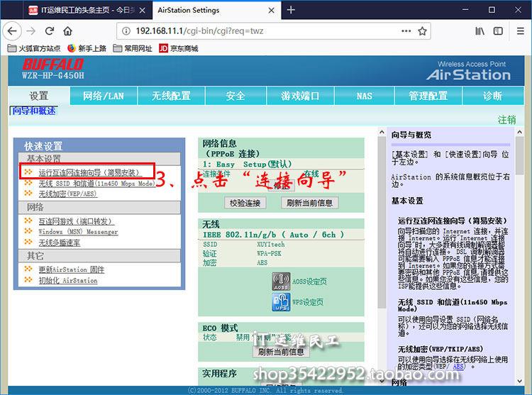532x395 pixels.
Task: Click the orange bullet beside 无线加密(WEP/AES)
Action: tap(28, 194)
